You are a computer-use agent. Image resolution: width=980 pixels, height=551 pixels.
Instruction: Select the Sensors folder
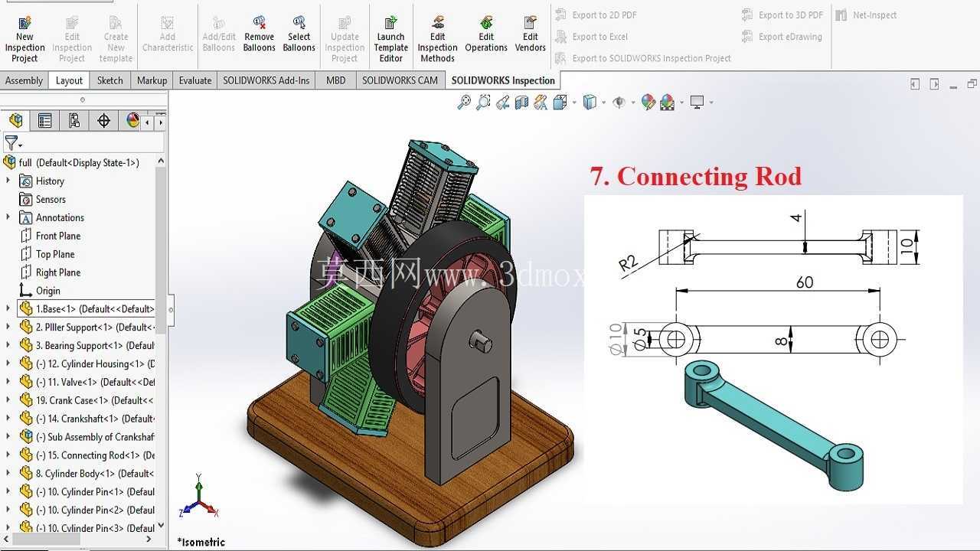pos(51,199)
